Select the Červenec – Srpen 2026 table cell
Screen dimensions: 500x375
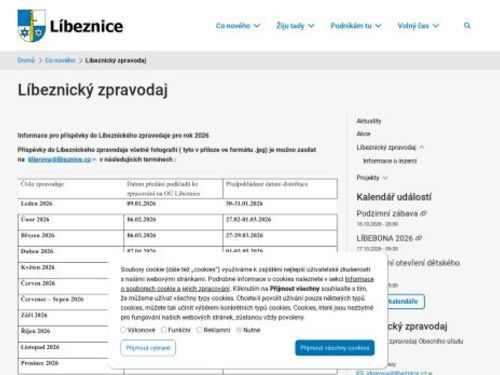63,302
